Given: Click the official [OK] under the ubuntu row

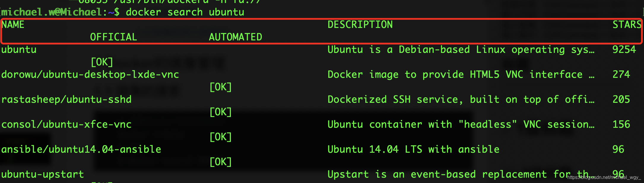Looking at the screenshot, I should pyautogui.click(x=102, y=62).
